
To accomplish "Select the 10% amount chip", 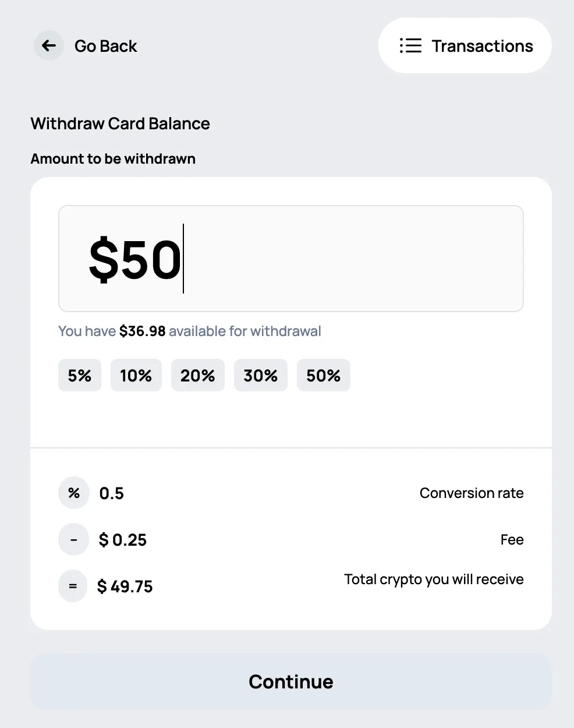I will [136, 375].
